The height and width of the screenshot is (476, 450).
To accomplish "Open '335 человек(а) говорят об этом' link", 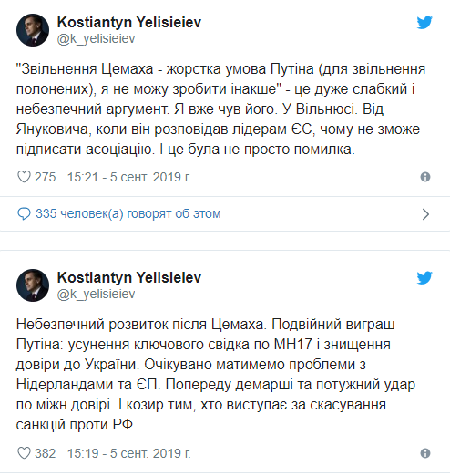I will (x=128, y=213).
